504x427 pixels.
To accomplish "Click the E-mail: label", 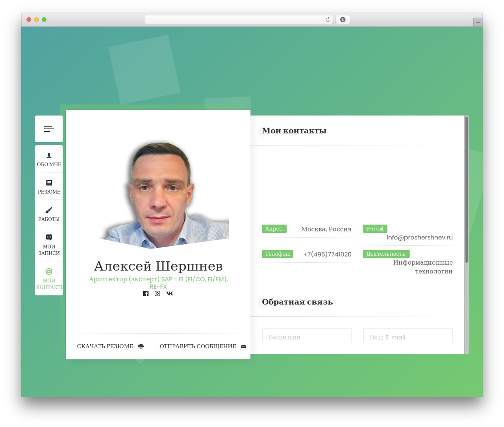I will pos(375,229).
